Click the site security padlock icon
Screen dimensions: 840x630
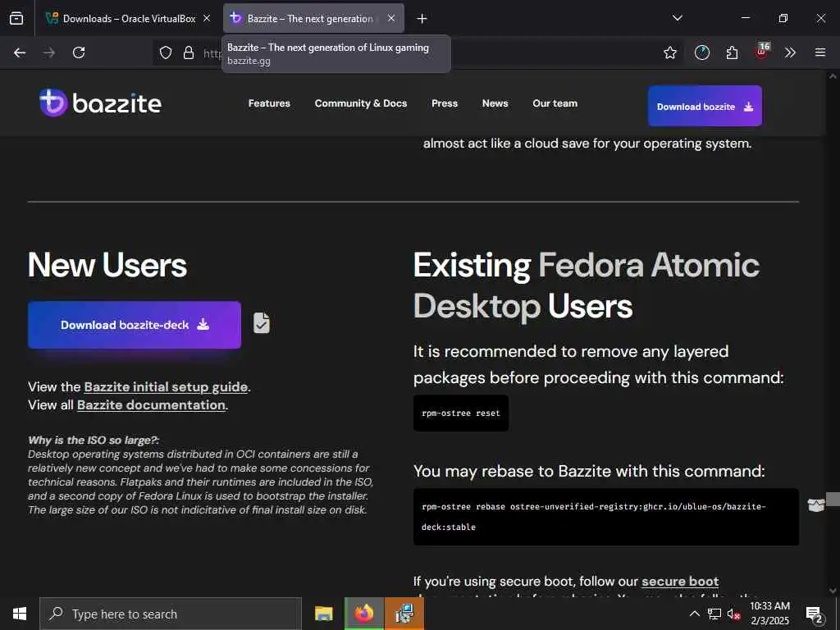click(x=189, y=52)
